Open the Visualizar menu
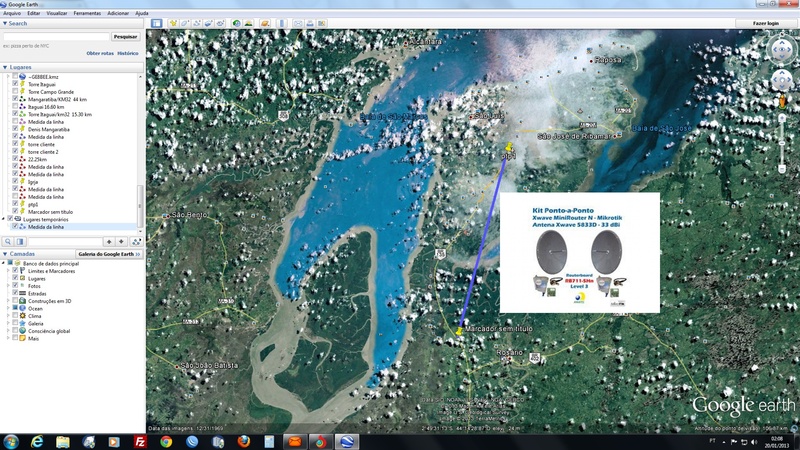The height and width of the screenshot is (450, 800). pos(57,13)
